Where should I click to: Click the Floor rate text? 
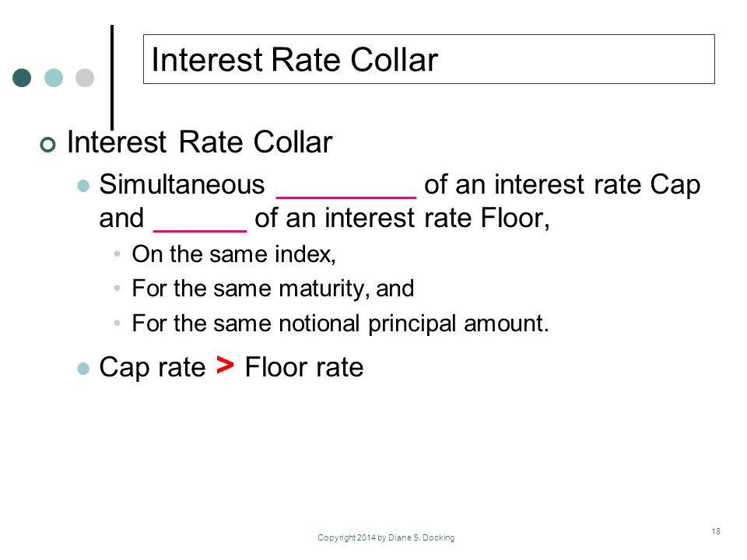tap(304, 367)
